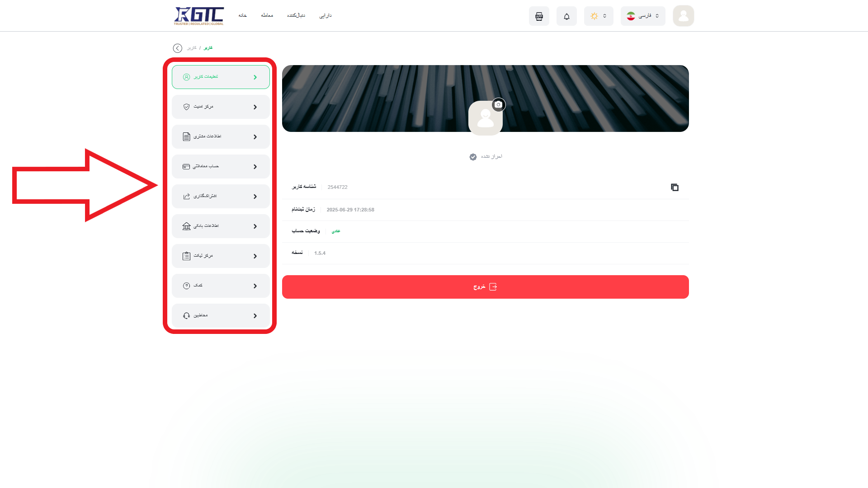Expand the مرکز تیکت chevron
This screenshot has width=868, height=488.
point(255,256)
